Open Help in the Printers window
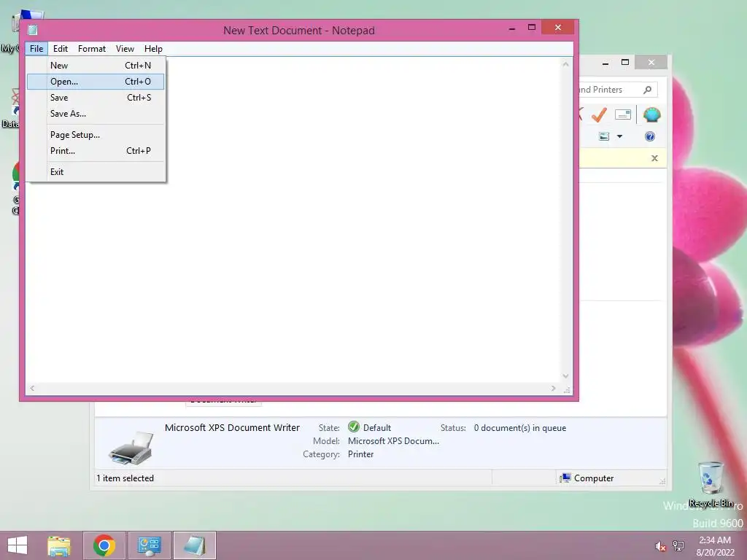This screenshot has width=747, height=560. [x=650, y=136]
